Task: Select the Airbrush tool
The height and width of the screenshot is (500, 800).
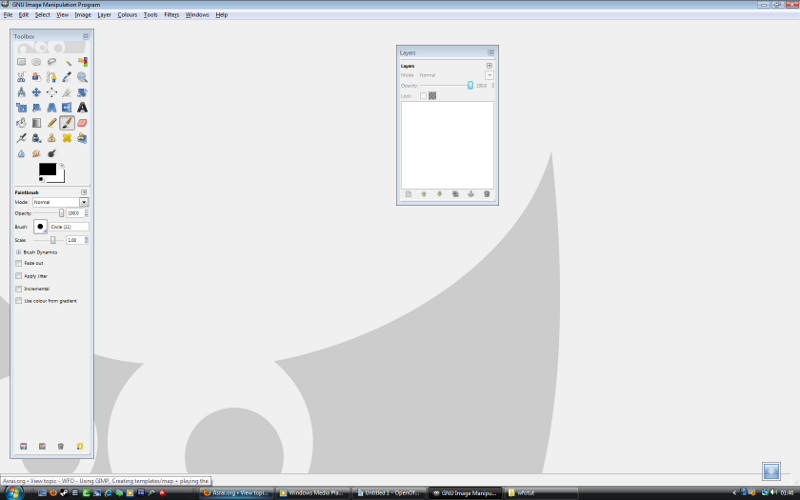Action: click(21, 138)
